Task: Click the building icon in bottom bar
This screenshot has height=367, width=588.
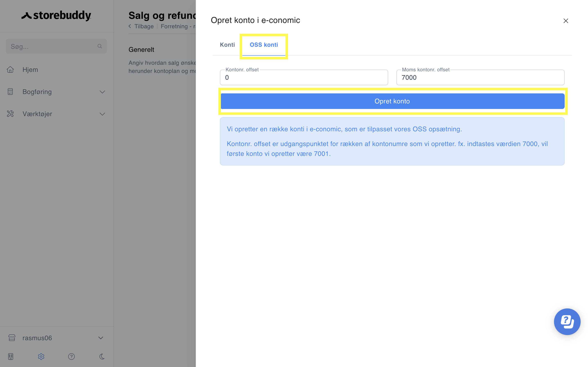Action: tap(11, 357)
